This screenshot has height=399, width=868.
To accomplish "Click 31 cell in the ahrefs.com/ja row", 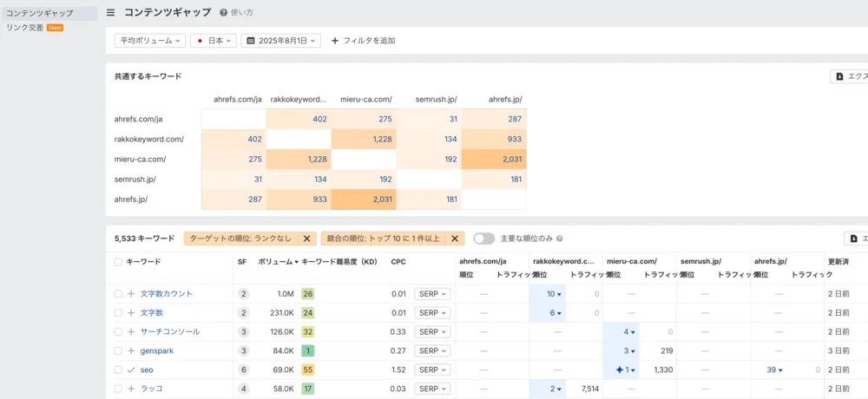I will pyautogui.click(x=429, y=119).
